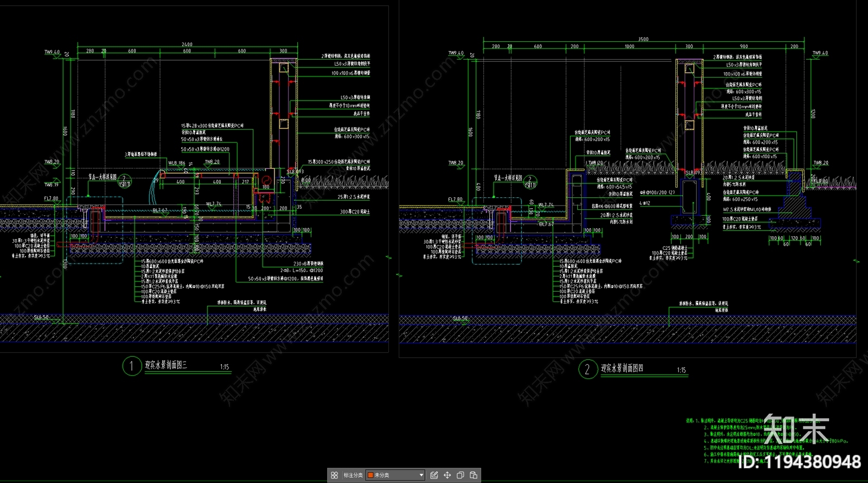
Task: Click the edit annotation pencil icon
Action: (434, 475)
